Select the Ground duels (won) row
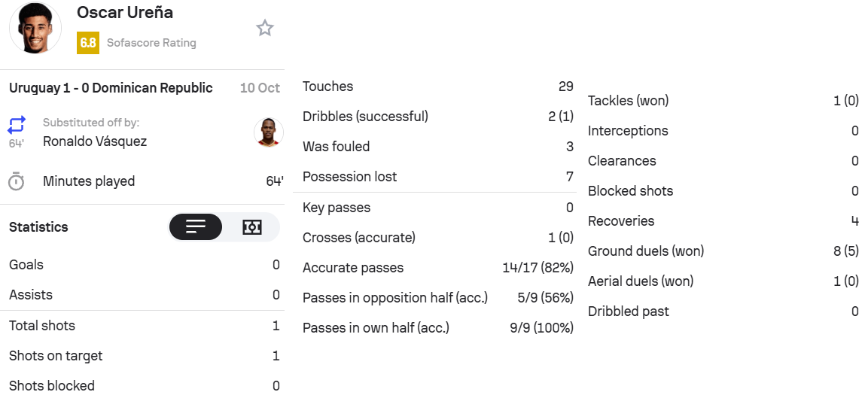Image resolution: width=868 pixels, height=395 pixels. pyautogui.click(x=723, y=251)
